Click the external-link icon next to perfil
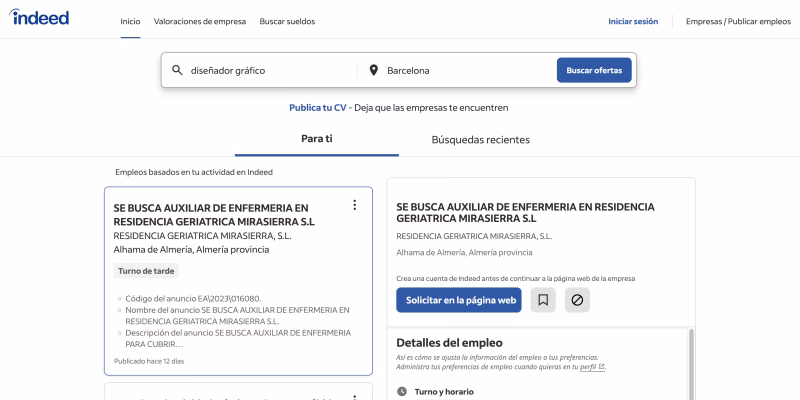This screenshot has width=800, height=400. click(x=601, y=367)
